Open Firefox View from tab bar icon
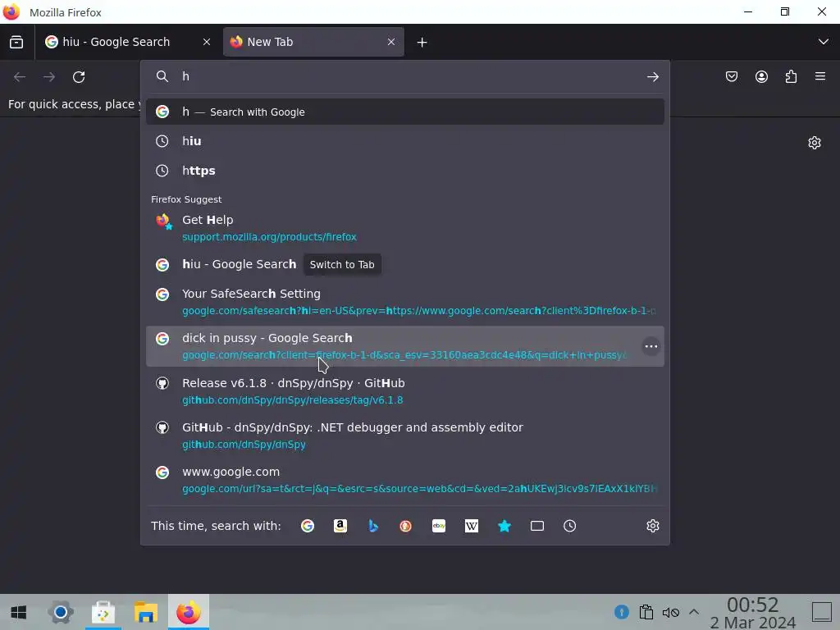840x630 pixels. click(16, 42)
